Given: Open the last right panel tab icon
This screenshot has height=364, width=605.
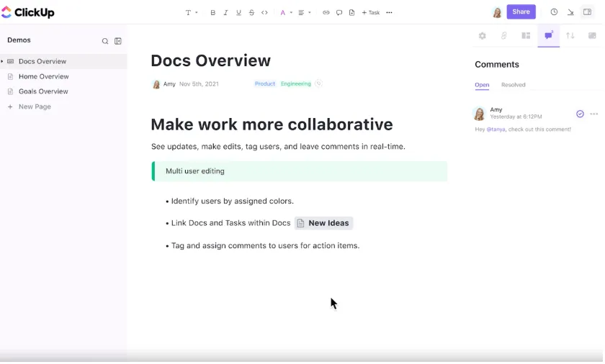Looking at the screenshot, I should click(592, 36).
